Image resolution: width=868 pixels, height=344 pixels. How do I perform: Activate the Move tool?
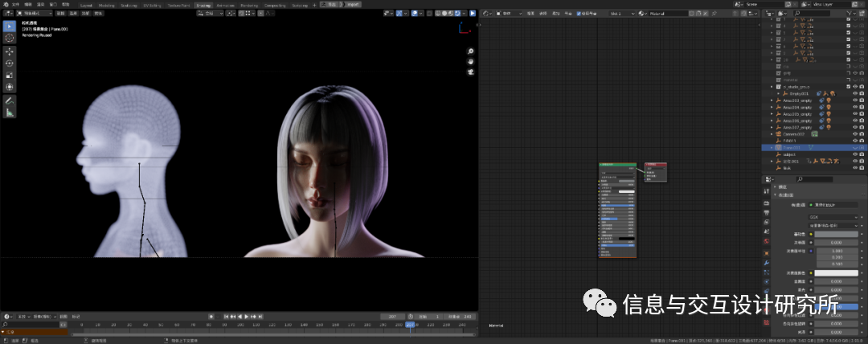coord(10,51)
